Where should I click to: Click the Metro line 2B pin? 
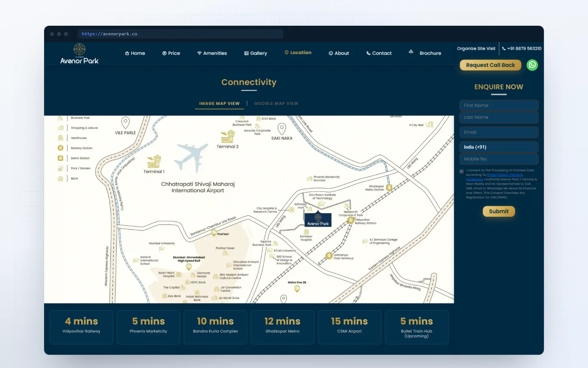pyautogui.click(x=297, y=289)
